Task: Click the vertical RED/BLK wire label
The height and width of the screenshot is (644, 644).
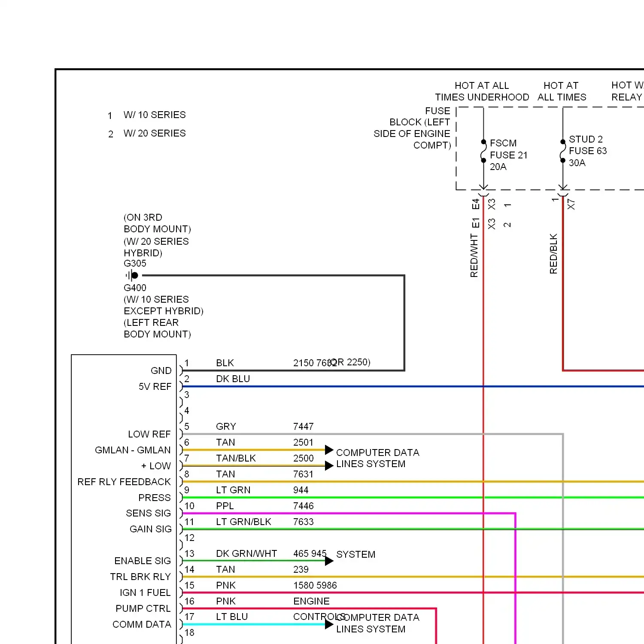Action: (x=553, y=254)
